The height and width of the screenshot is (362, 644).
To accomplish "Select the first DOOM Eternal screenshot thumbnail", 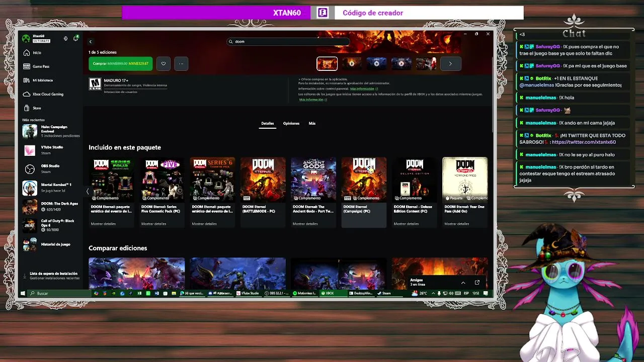I will pyautogui.click(x=327, y=63).
